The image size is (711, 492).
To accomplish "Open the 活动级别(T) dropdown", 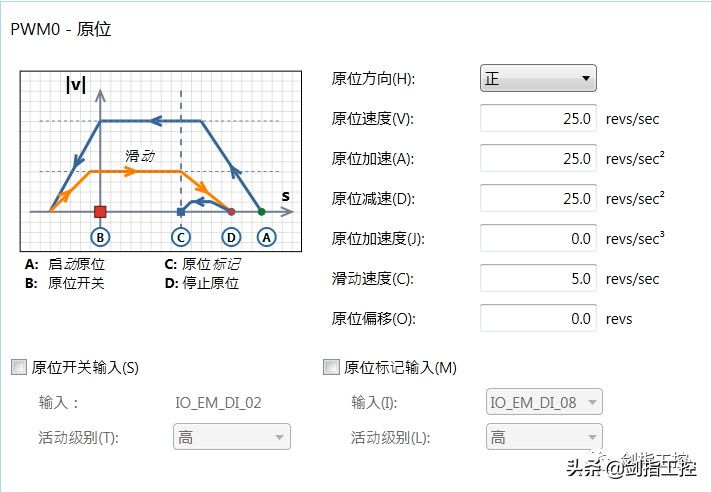I will click(x=231, y=437).
